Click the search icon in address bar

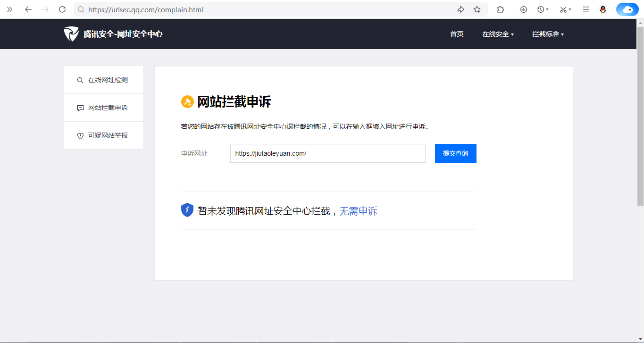click(81, 9)
